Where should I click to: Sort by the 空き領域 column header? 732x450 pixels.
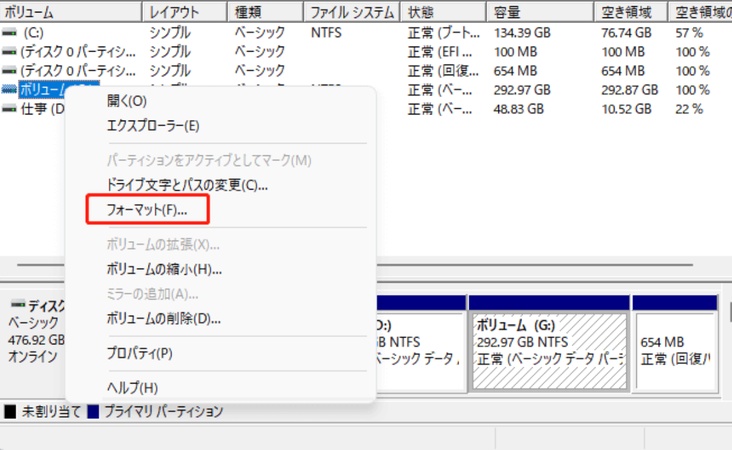[631, 12]
